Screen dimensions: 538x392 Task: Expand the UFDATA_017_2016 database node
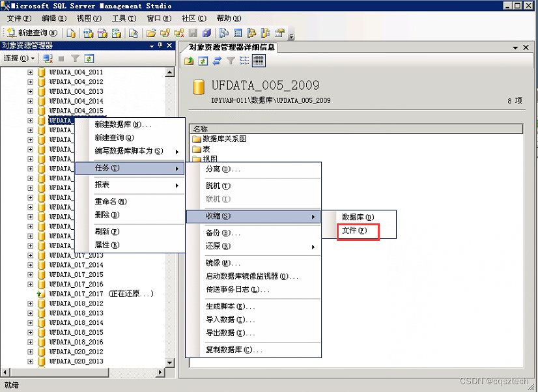tap(30, 285)
